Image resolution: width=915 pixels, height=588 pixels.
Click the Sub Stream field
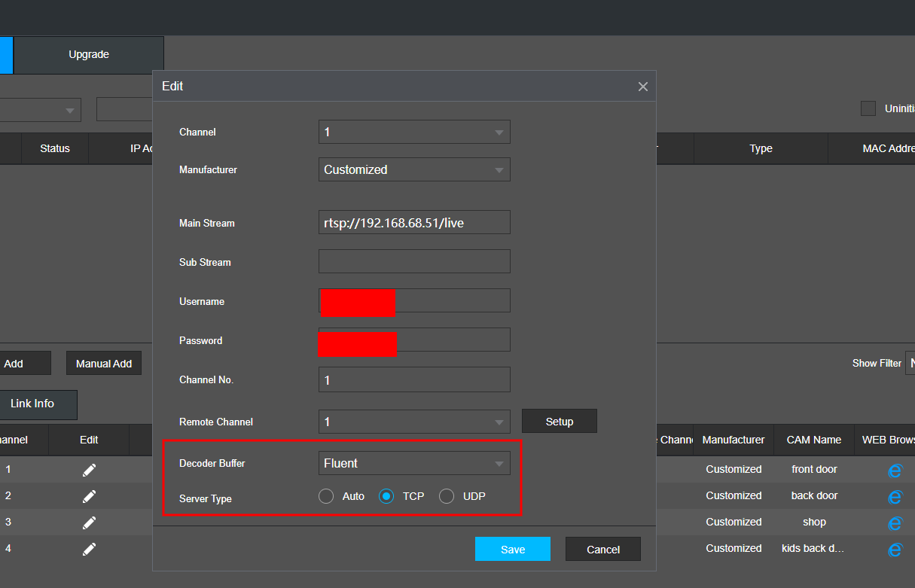click(x=414, y=261)
